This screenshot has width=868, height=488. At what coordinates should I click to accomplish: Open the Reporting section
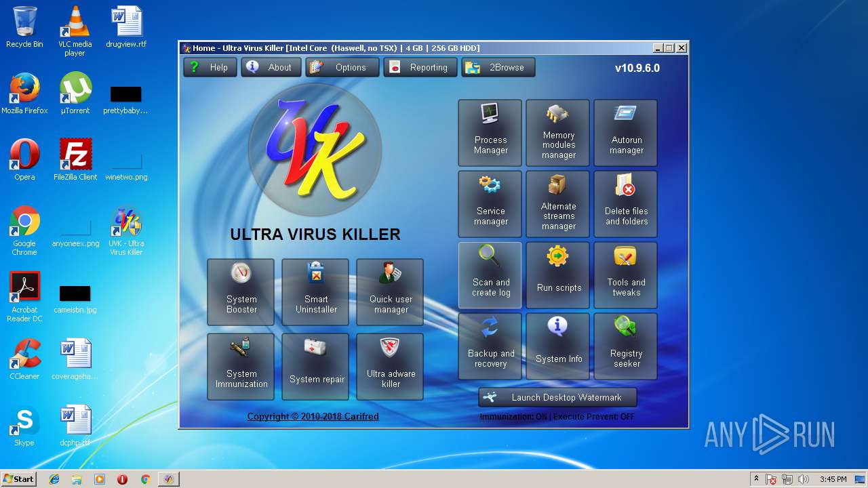(x=420, y=67)
